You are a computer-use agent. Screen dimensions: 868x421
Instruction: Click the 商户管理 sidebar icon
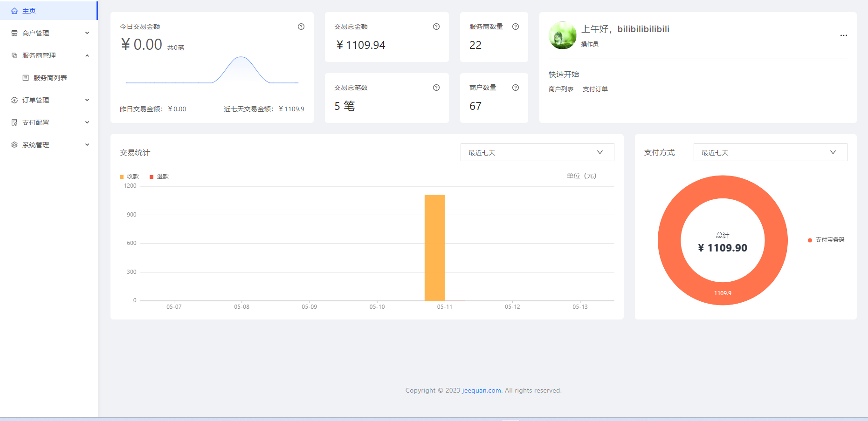14,33
